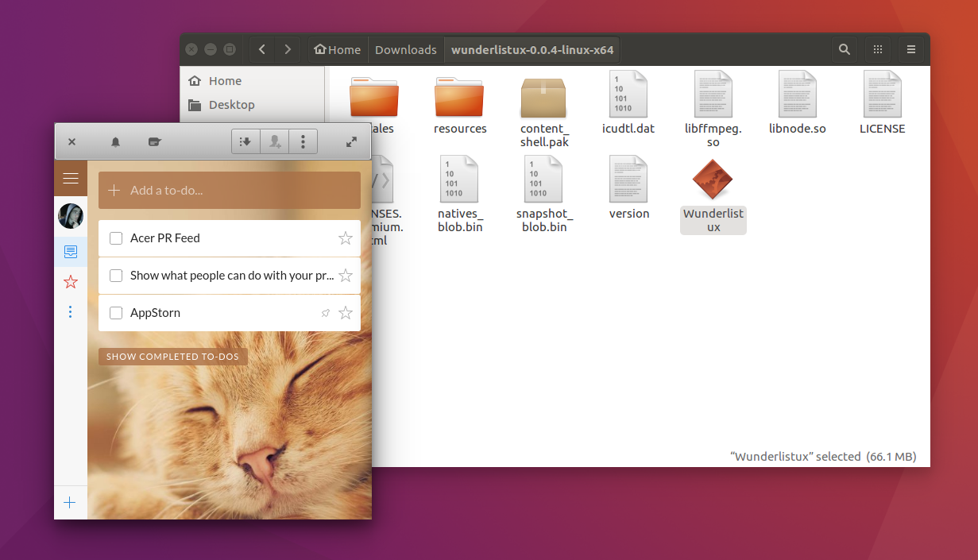Focus the Add a to-do field
This screenshot has width=978, height=560.
pos(230,191)
